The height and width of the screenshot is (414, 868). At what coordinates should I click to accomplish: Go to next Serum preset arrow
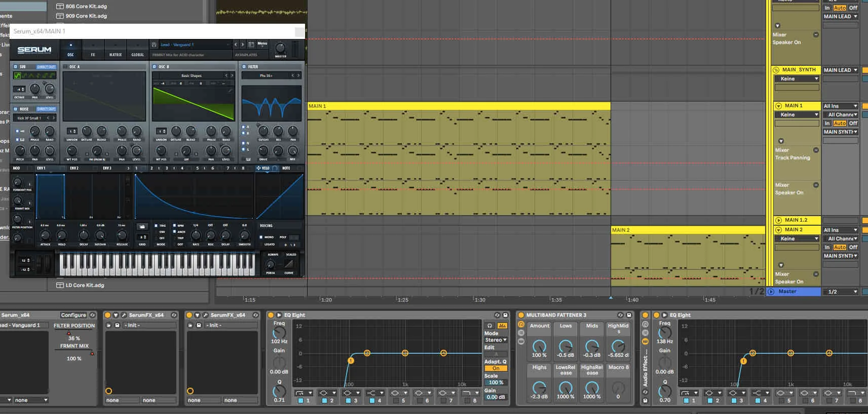[x=242, y=45]
